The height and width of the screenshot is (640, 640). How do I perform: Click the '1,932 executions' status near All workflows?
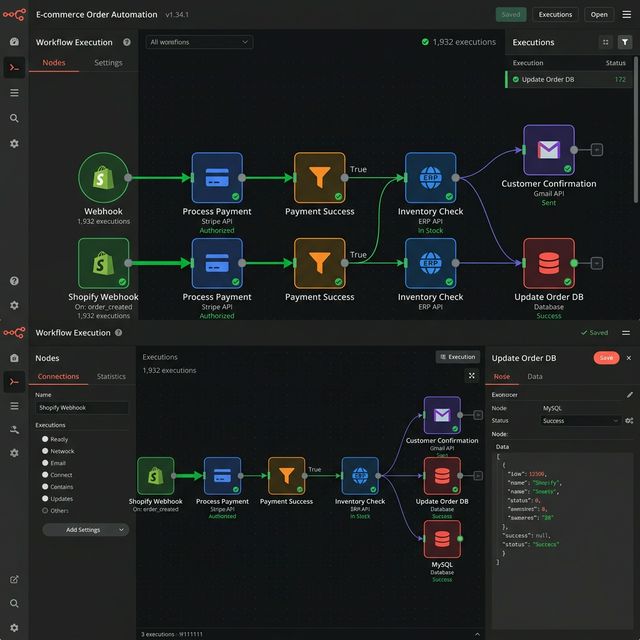[459, 42]
